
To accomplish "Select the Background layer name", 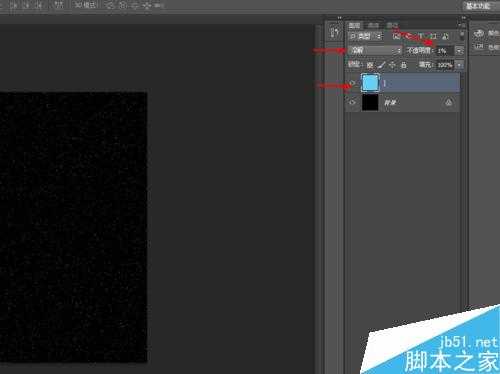I will [x=390, y=103].
